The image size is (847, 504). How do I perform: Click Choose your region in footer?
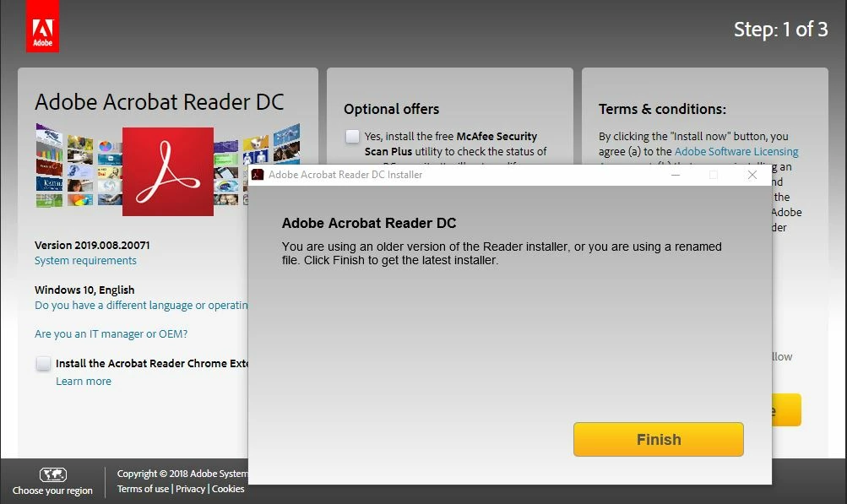tap(52, 490)
